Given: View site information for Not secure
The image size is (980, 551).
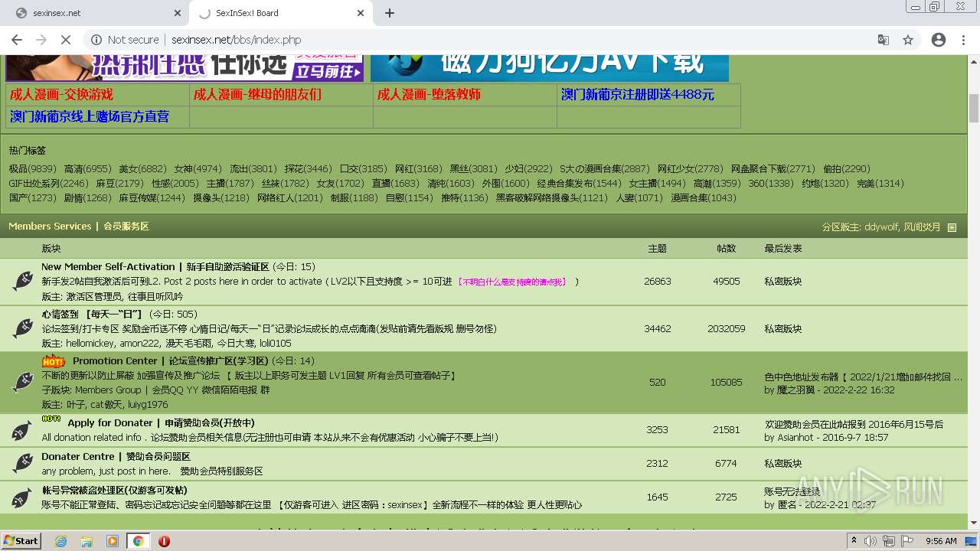Looking at the screenshot, I should pyautogui.click(x=125, y=40).
